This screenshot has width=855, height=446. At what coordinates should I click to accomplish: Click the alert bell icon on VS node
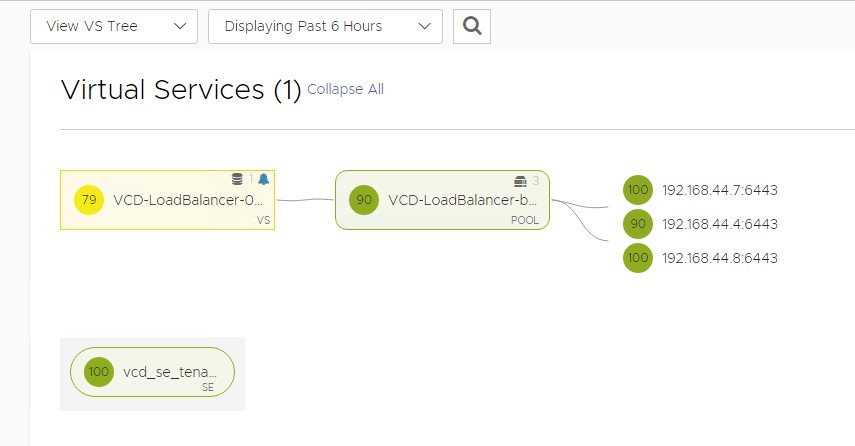click(x=264, y=179)
